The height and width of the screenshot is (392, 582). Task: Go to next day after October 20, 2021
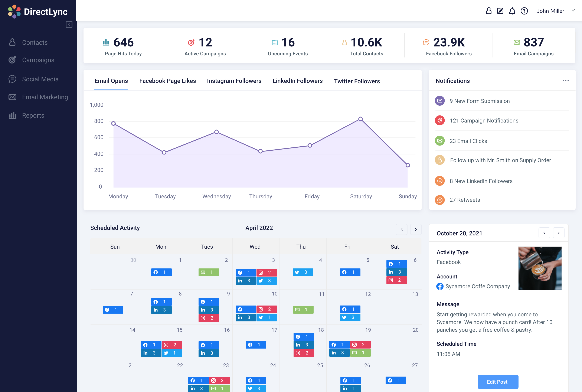(559, 233)
